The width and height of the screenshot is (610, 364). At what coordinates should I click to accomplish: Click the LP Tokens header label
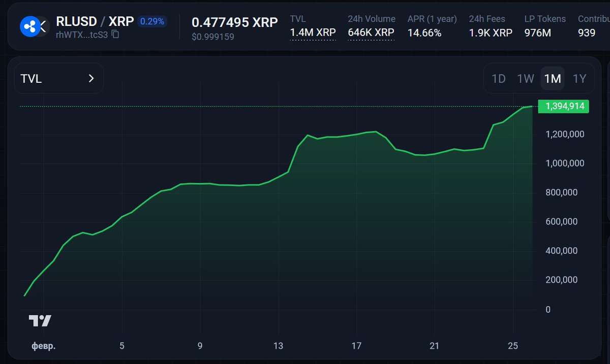(x=545, y=19)
